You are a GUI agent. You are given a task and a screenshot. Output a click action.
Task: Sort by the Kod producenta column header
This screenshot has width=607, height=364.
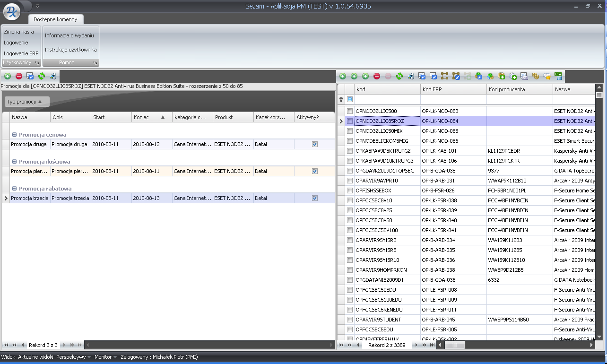click(x=520, y=89)
